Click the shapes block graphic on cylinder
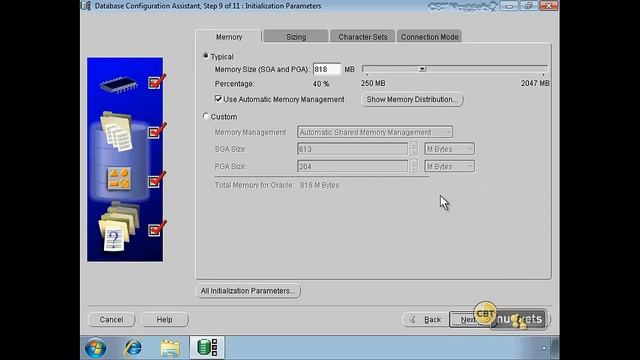This screenshot has width=640, height=360. [119, 179]
